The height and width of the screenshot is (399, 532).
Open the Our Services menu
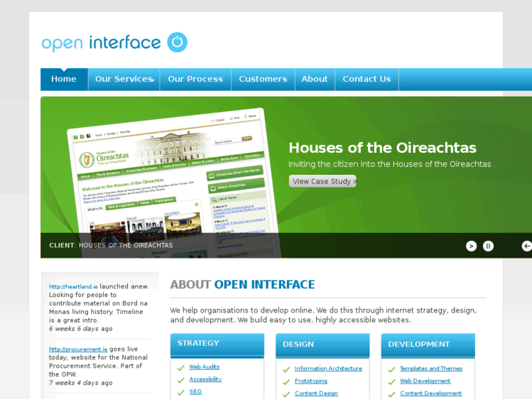[124, 79]
